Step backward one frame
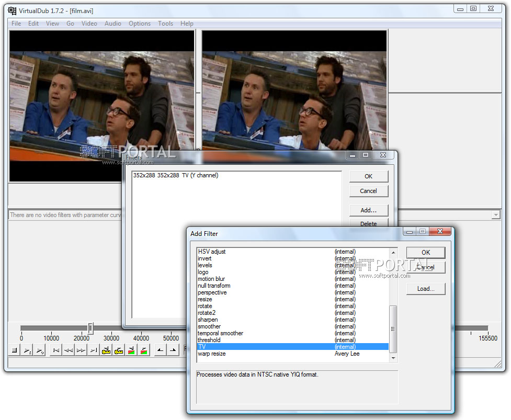511x420 pixels. click(69, 350)
